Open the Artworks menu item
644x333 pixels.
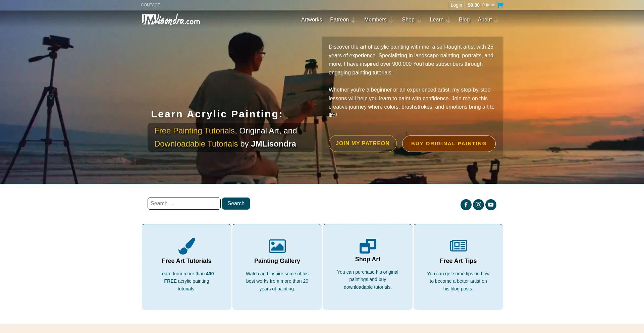312,20
